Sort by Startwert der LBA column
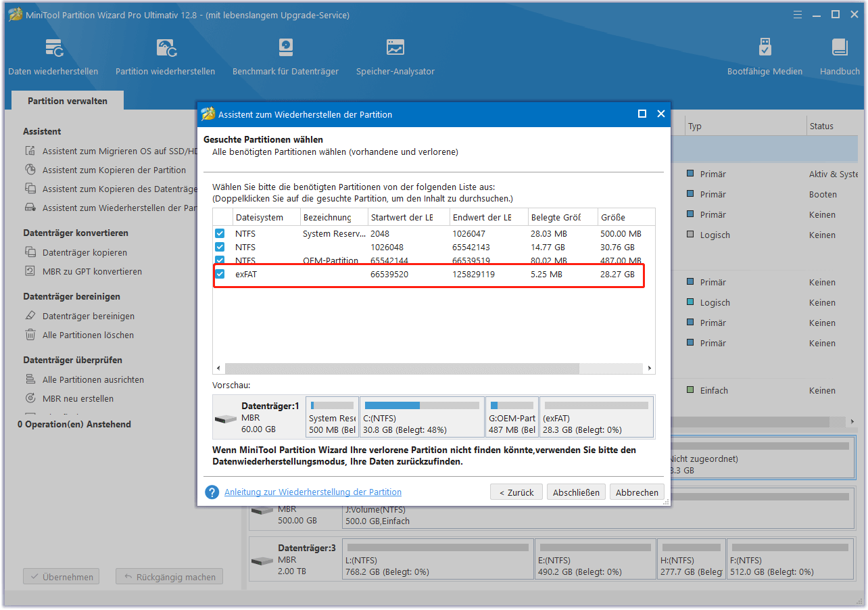This screenshot has width=868, height=610. [x=410, y=217]
